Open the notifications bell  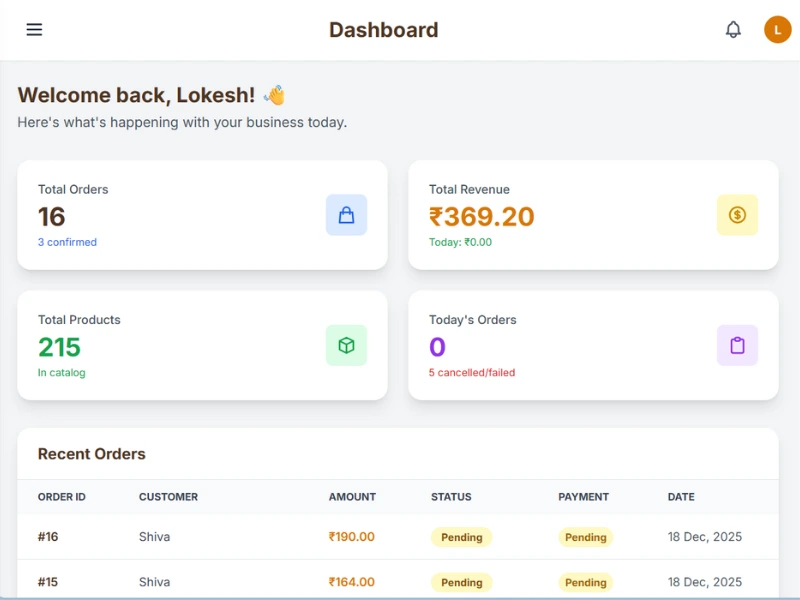pos(733,29)
